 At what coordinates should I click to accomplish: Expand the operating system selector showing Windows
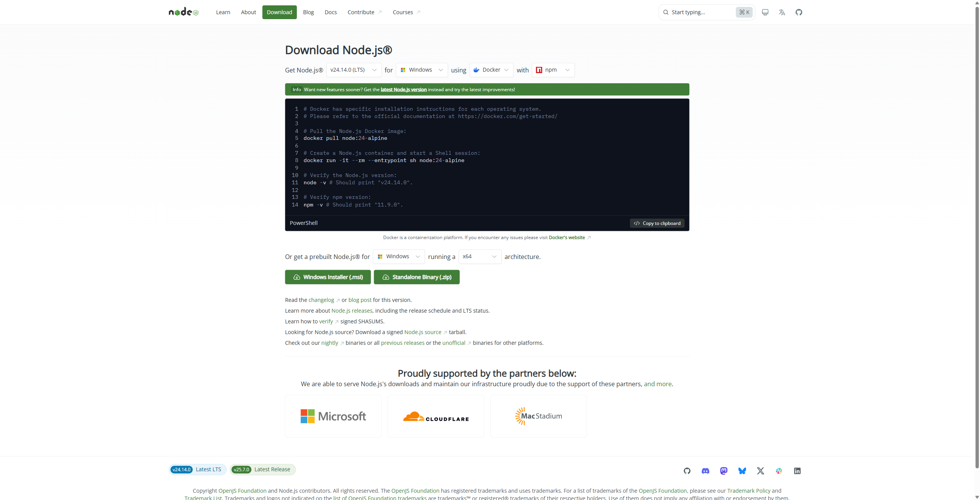(421, 70)
